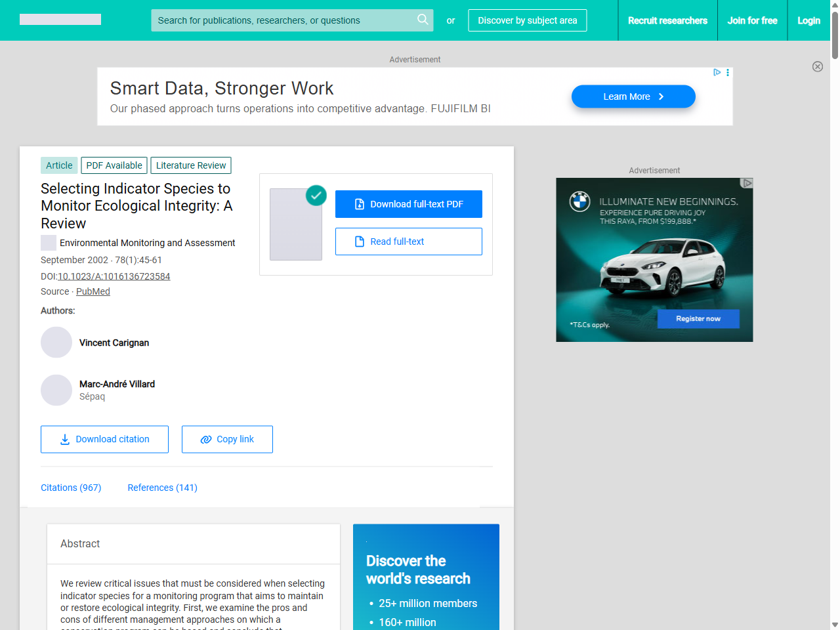
Task: Open the three-dot ad options icon
Action: coord(727,72)
